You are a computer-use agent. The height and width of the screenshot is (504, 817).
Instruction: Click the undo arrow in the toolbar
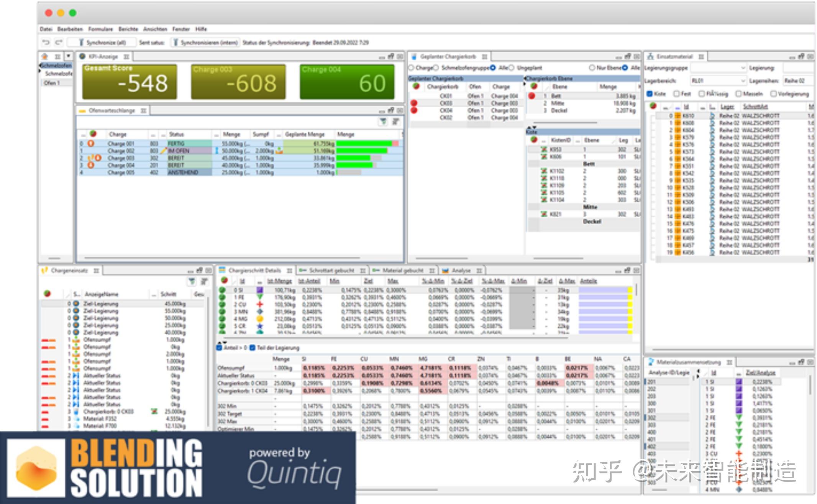(46, 43)
